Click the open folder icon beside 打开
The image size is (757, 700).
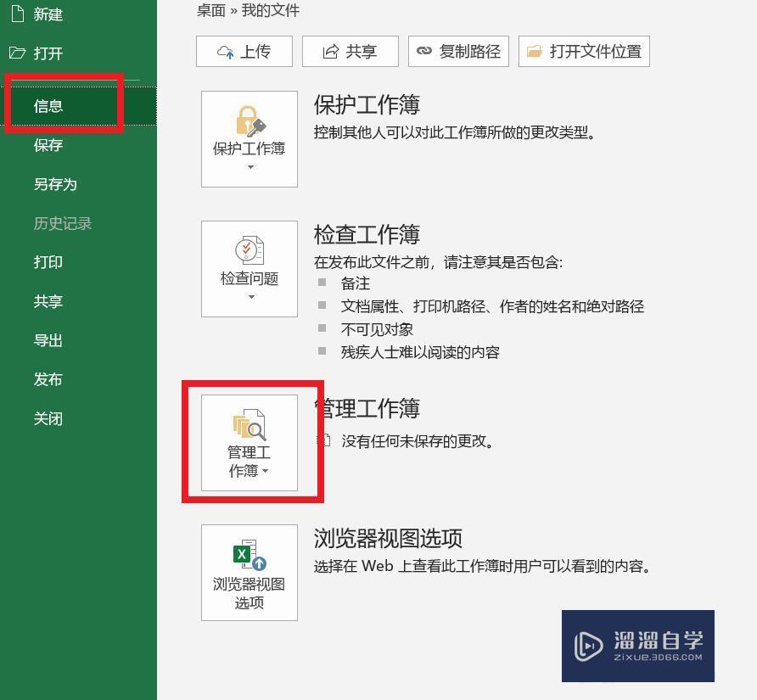[17, 52]
